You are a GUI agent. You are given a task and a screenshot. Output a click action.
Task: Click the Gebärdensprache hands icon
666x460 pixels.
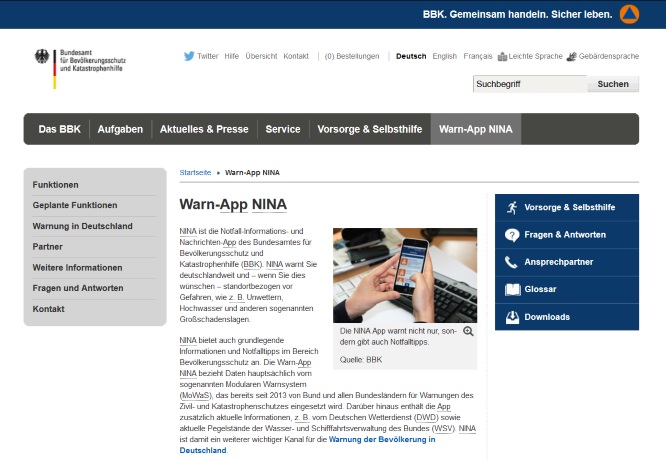click(571, 57)
